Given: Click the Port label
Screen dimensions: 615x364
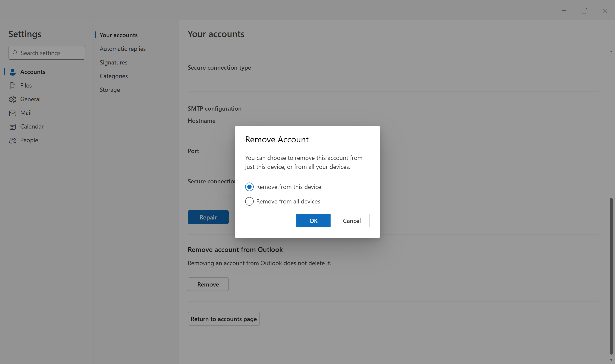Looking at the screenshot, I should click(x=193, y=151).
